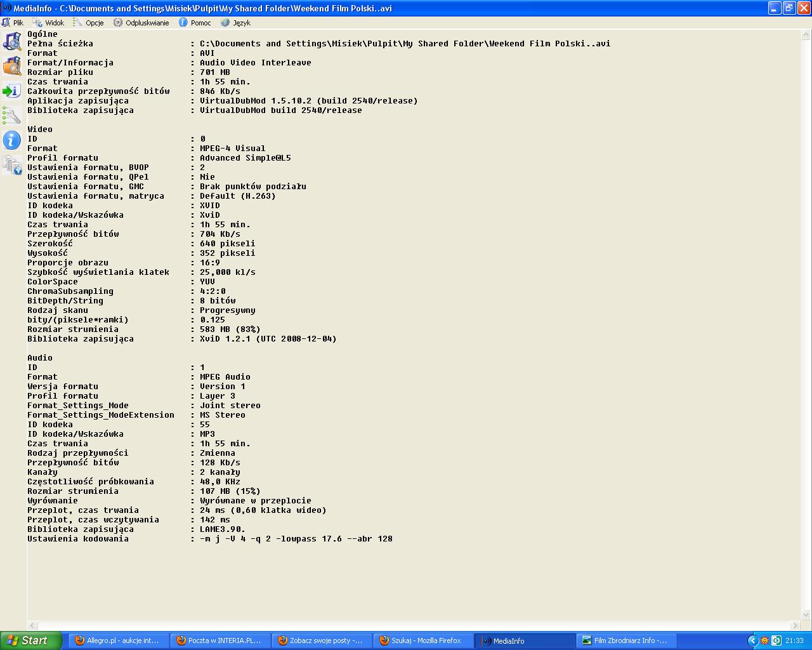Click the green tray icon beside the clock
The width and height of the screenshot is (812, 650).
click(x=776, y=640)
